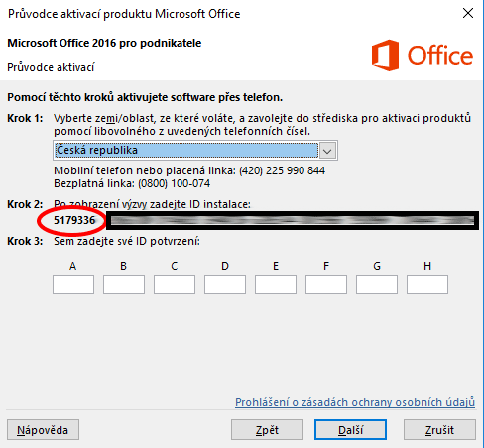This screenshot has width=484, height=448.
Task: Focus confirmation ID field E
Action: 276,284
